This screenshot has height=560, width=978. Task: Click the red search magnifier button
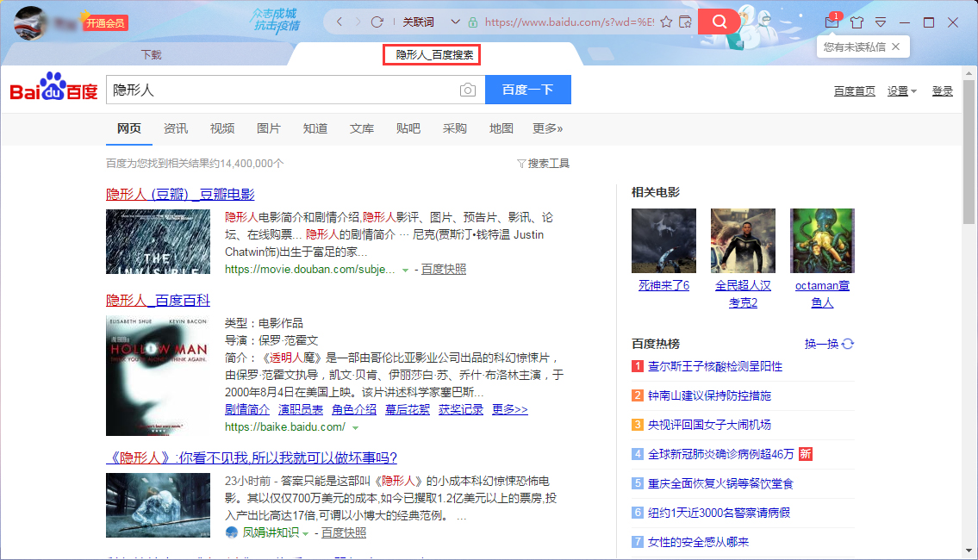[x=719, y=22]
